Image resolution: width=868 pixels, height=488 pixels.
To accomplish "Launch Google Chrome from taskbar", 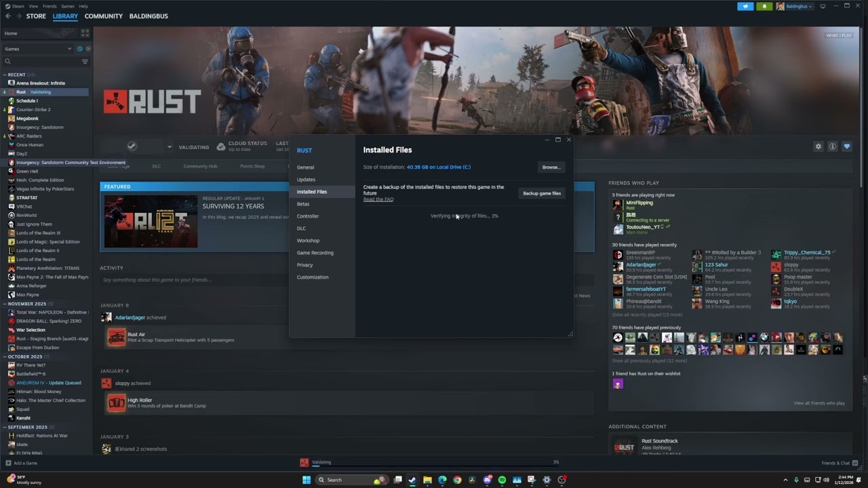I will [457, 480].
